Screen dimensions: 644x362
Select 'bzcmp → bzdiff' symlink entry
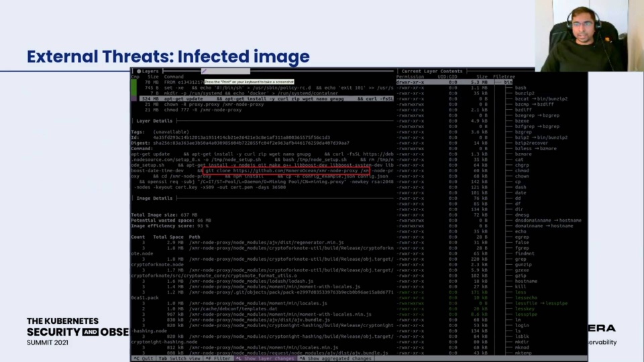[534, 105]
